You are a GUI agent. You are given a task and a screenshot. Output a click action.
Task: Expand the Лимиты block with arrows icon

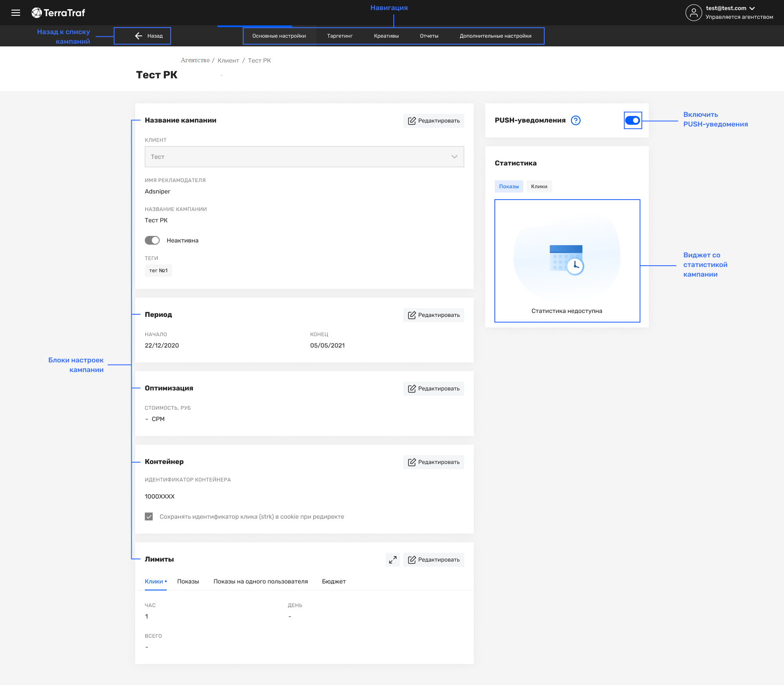(x=393, y=560)
